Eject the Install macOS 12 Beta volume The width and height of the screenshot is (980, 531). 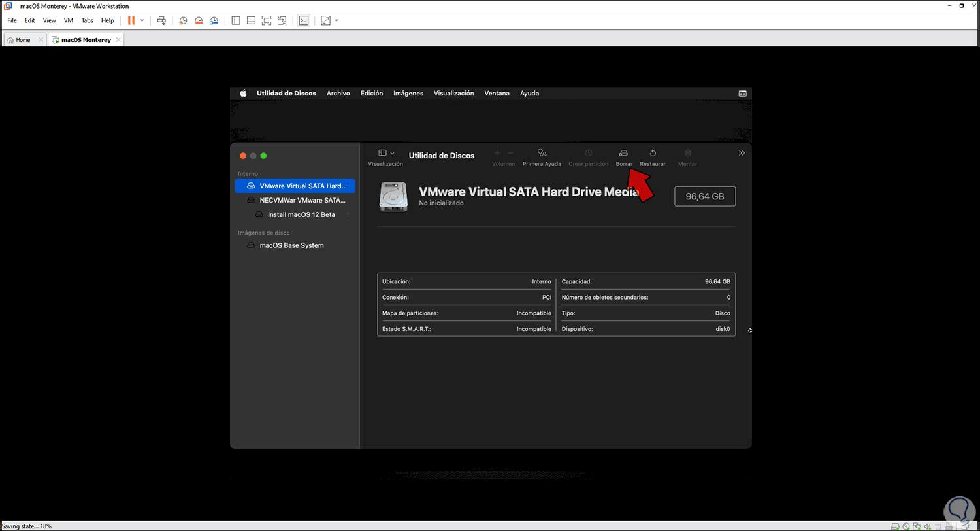click(348, 214)
